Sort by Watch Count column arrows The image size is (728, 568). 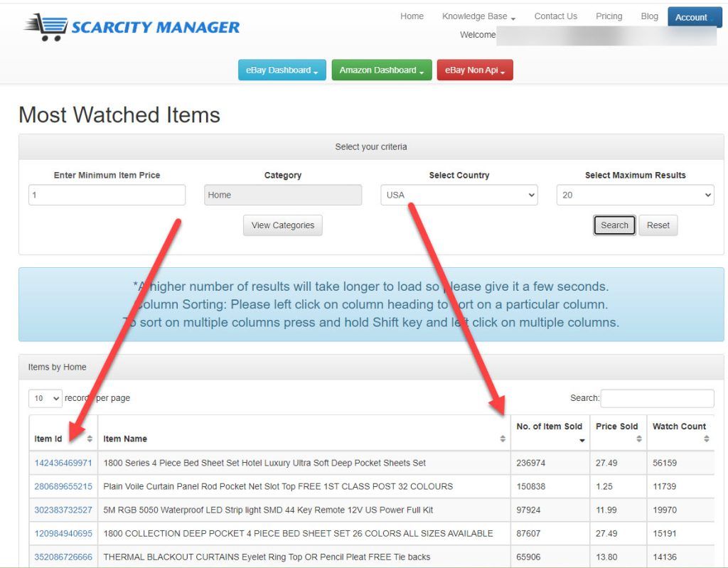click(706, 439)
